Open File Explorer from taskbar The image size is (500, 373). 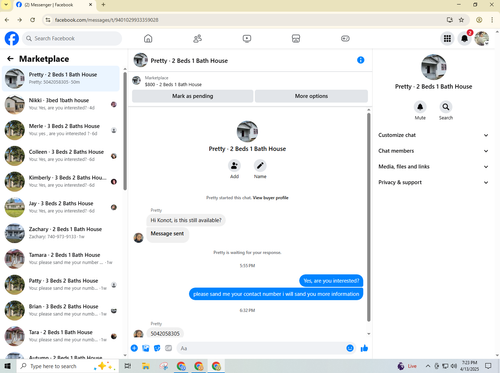pyautogui.click(x=146, y=366)
